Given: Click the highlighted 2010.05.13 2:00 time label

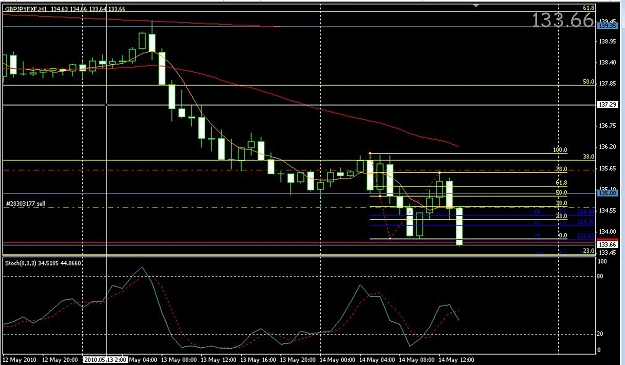Looking at the screenshot, I should click(x=105, y=359).
